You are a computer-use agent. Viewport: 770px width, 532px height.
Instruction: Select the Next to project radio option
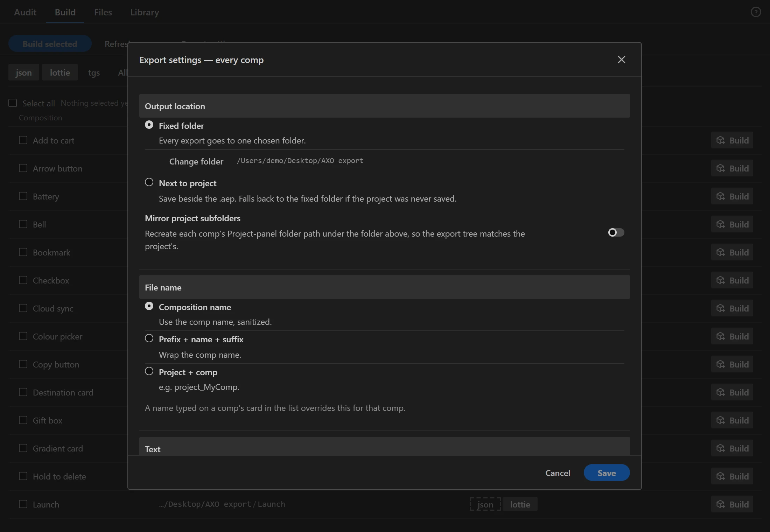click(x=149, y=182)
